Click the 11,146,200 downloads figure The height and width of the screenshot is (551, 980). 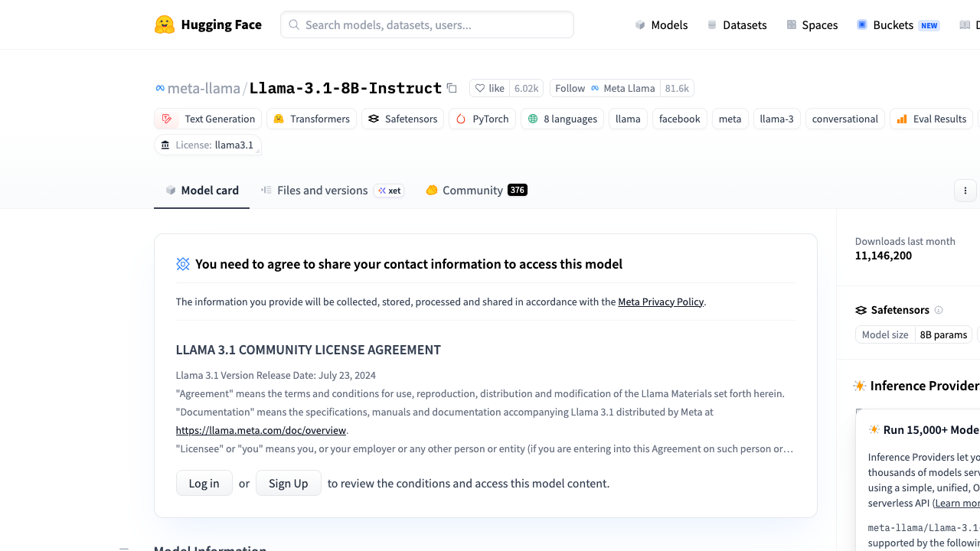pyautogui.click(x=884, y=256)
